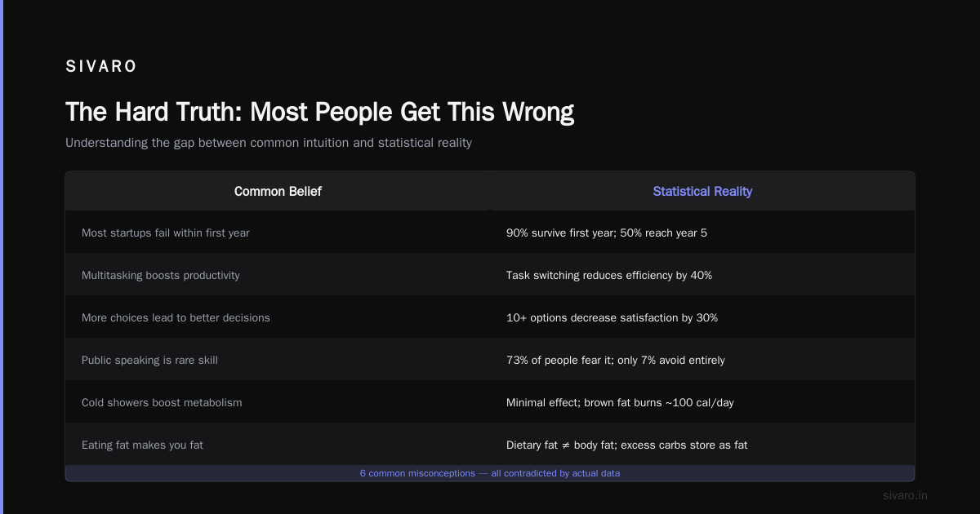Click 'Task switching reduces efficiency by 40%' cell
The width and height of the screenshot is (980, 514).
702,275
